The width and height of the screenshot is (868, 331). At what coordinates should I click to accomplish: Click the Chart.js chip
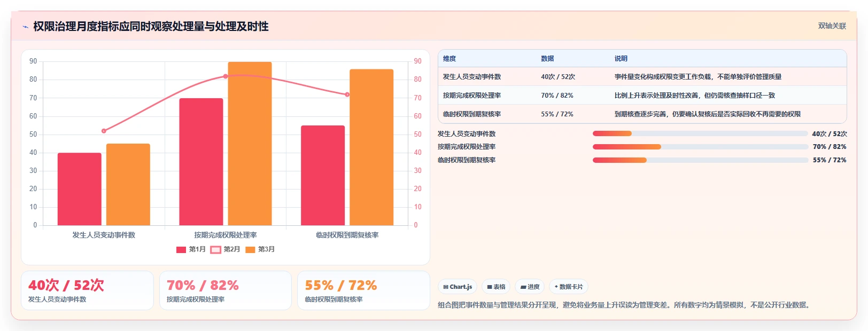pyautogui.click(x=458, y=287)
